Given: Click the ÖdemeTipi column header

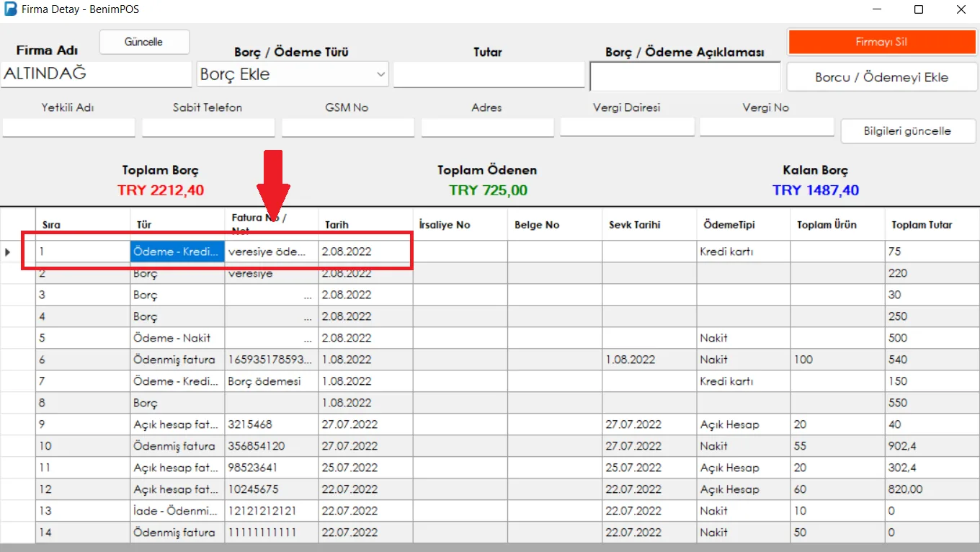Looking at the screenshot, I should pos(744,225).
